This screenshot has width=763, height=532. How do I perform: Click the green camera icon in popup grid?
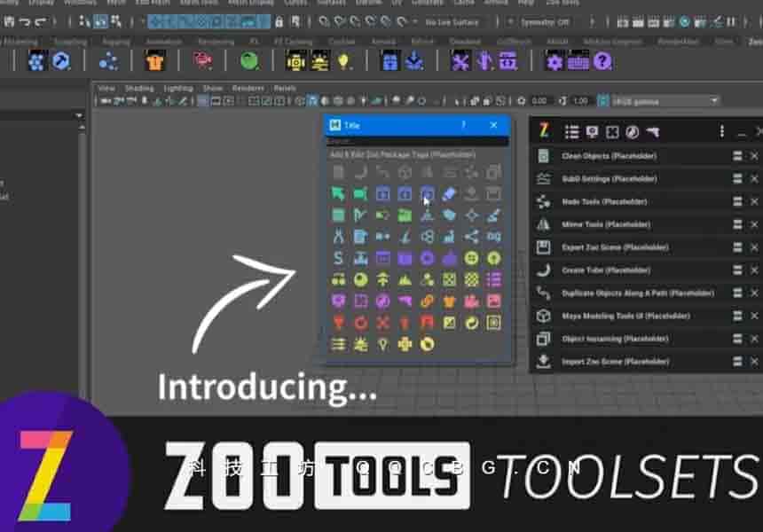[x=360, y=194]
